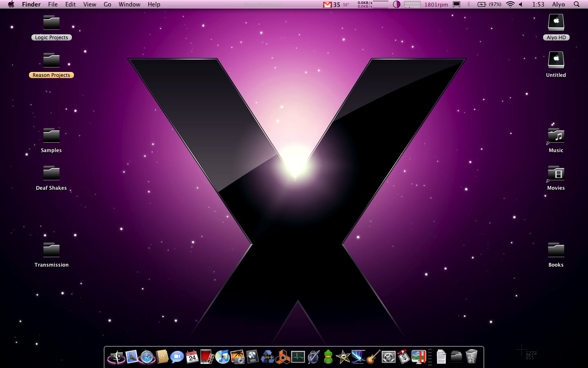The image size is (588, 368).
Task: Launch Transmission gear-shift icon in Dock
Action: 403,357
